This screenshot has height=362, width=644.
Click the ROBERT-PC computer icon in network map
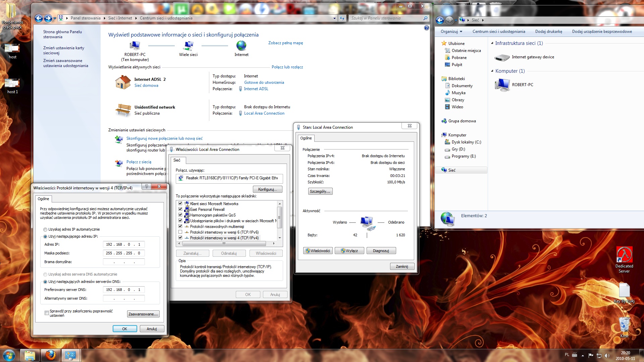click(x=135, y=46)
